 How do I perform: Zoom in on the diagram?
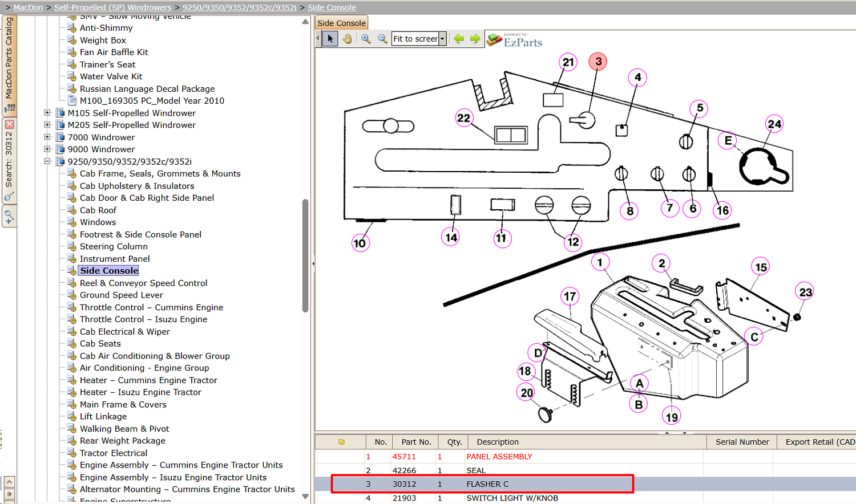click(366, 39)
